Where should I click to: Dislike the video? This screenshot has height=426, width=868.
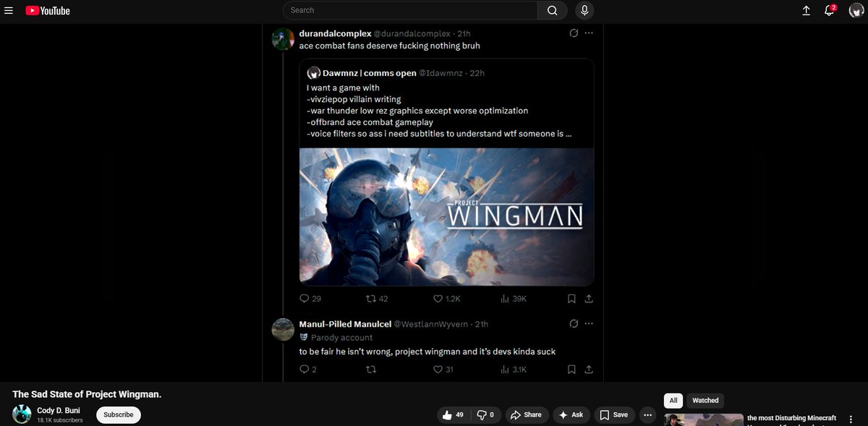485,414
